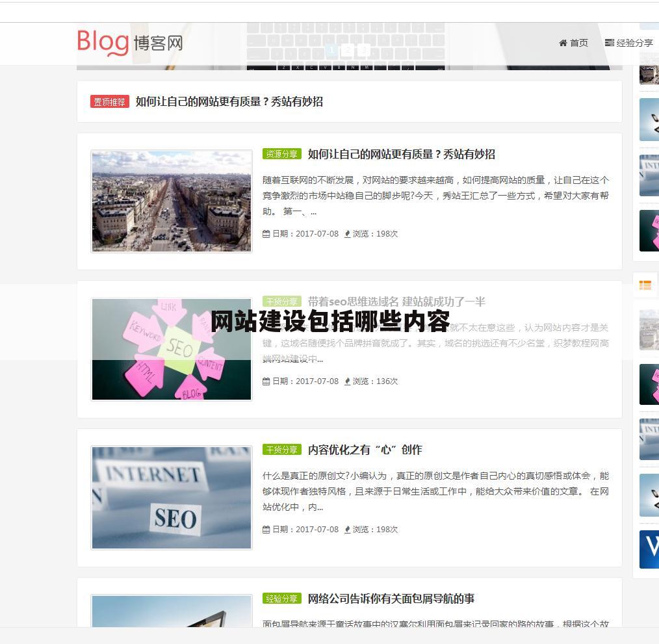Open 经验分享 navigation item
659x644 pixels.
coord(634,43)
